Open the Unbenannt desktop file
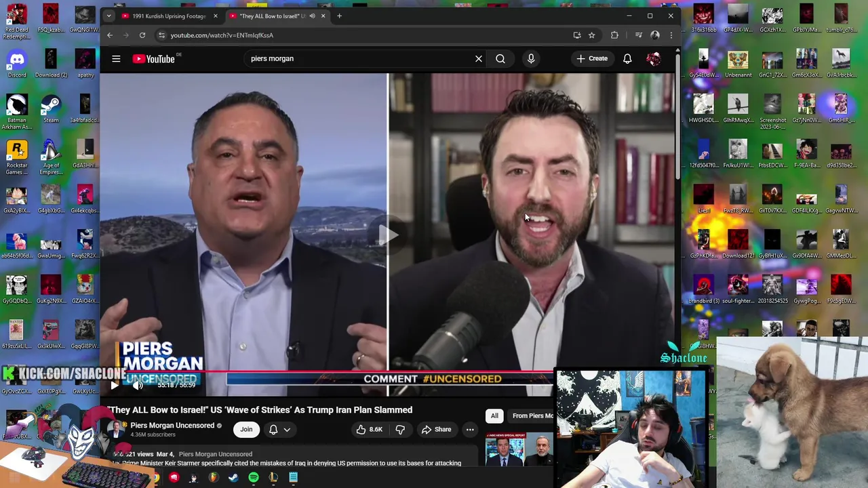This screenshot has width=868, height=488. 738,64
